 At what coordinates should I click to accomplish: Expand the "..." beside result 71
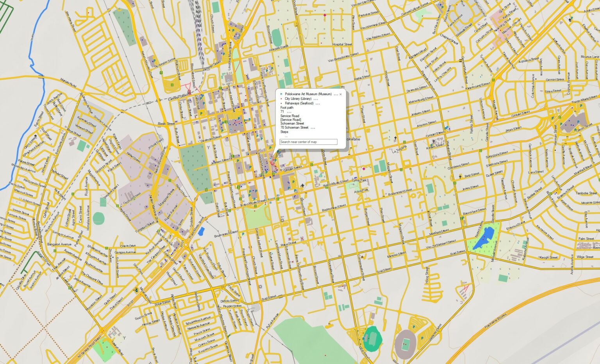[289, 112]
